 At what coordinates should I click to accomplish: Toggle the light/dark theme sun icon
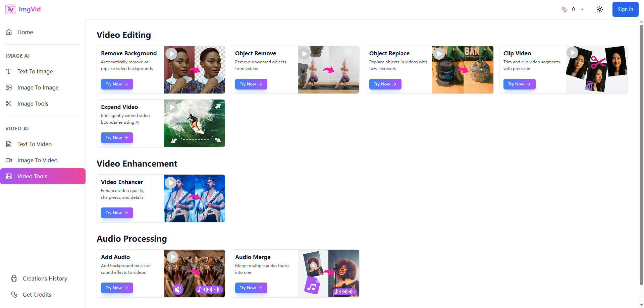pyautogui.click(x=600, y=9)
